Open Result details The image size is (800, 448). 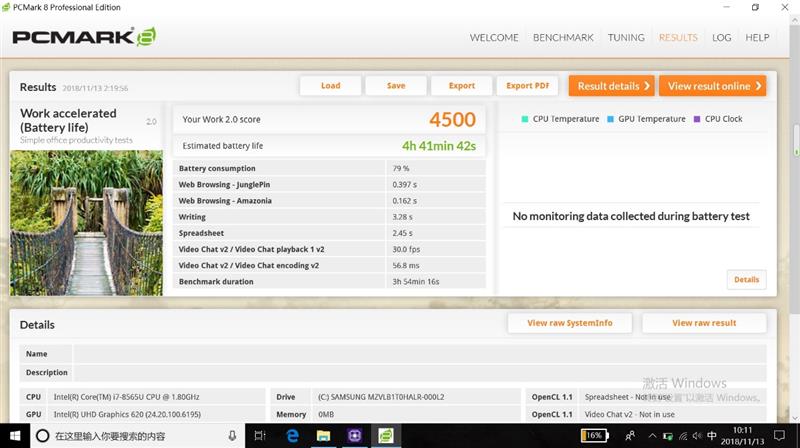[612, 86]
